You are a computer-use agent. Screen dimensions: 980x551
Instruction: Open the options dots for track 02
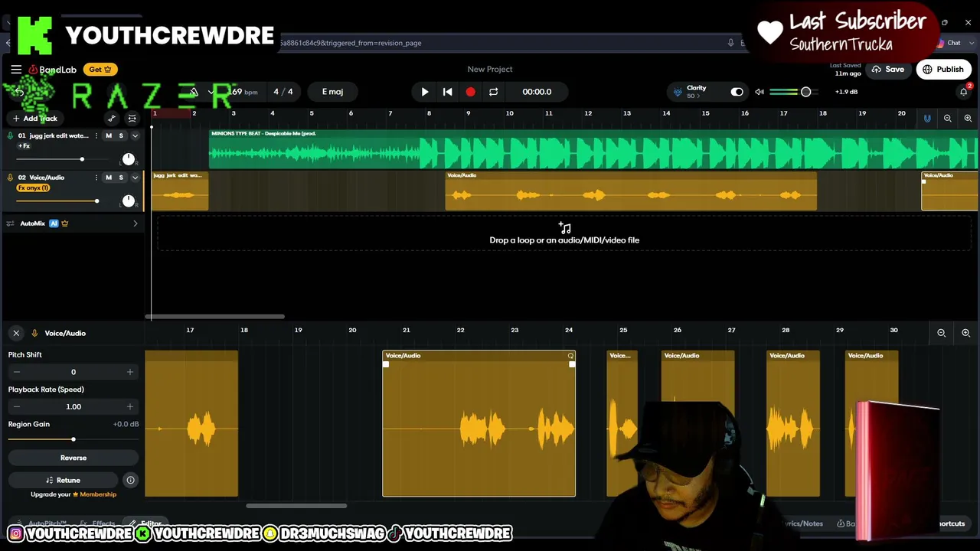(96, 178)
